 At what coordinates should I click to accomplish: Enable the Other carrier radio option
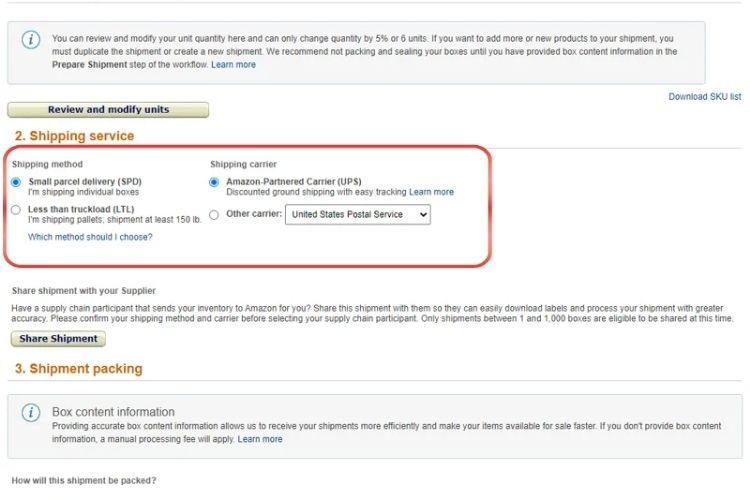(214, 214)
